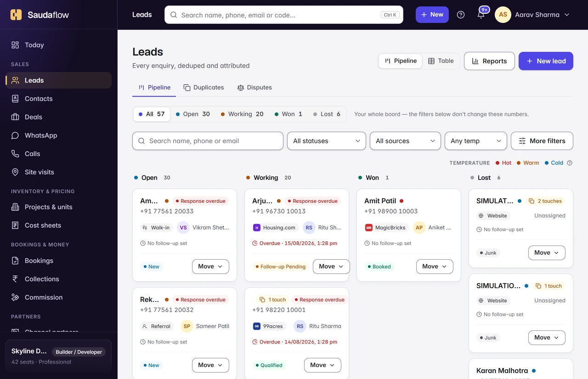Filter board by Won 1
588x379 pixels.
pyautogui.click(x=288, y=114)
